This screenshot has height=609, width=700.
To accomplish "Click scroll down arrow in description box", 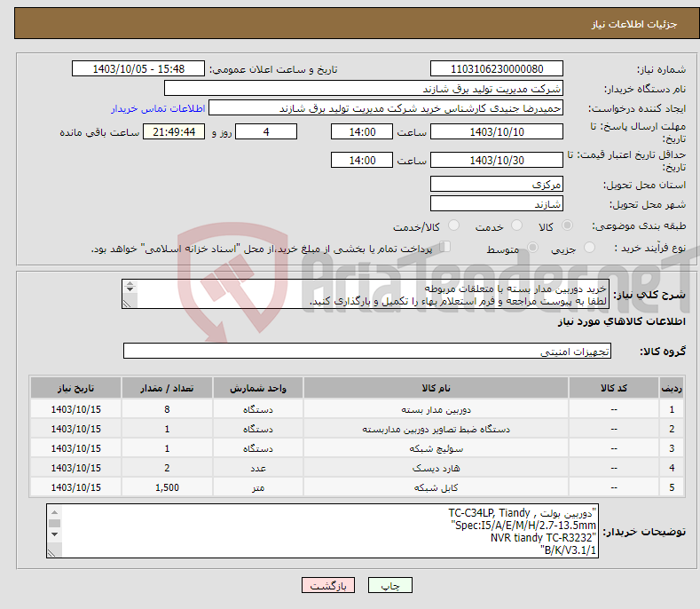I will coord(130,289).
